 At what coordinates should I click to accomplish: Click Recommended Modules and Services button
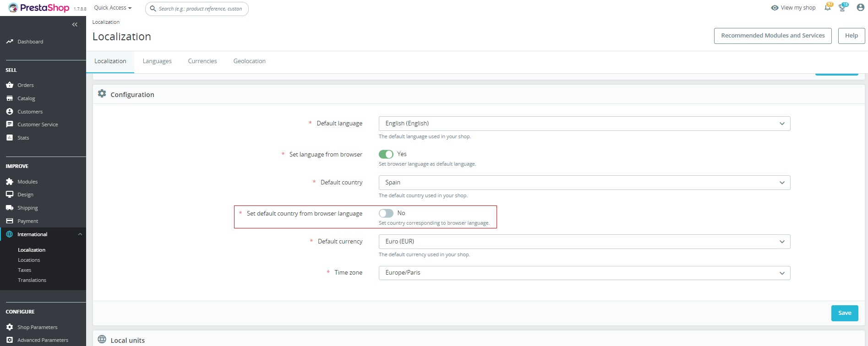point(772,36)
